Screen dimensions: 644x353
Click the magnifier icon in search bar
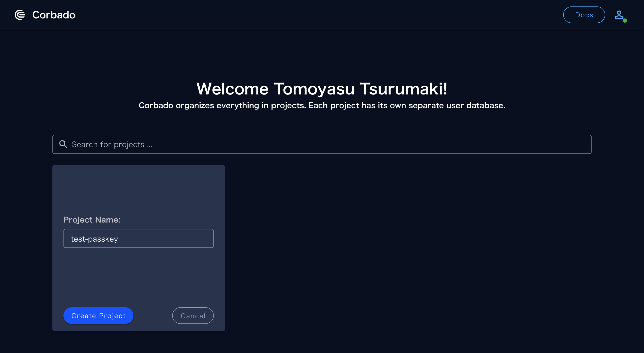coord(63,144)
